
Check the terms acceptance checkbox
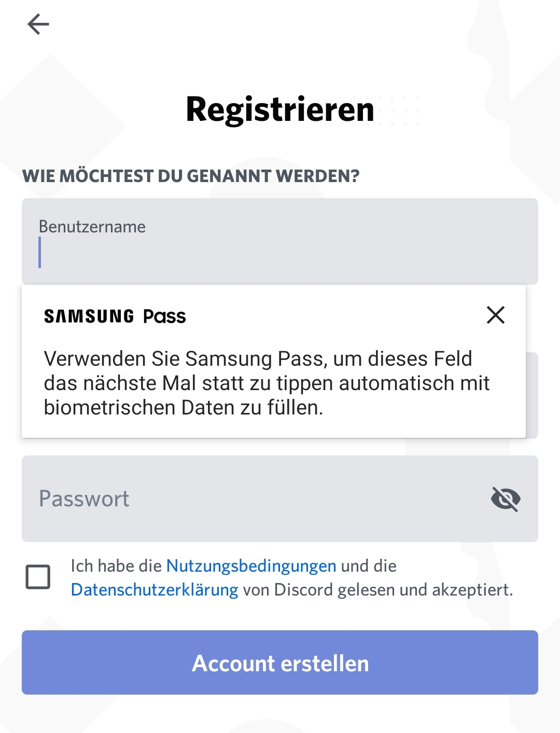point(38,577)
